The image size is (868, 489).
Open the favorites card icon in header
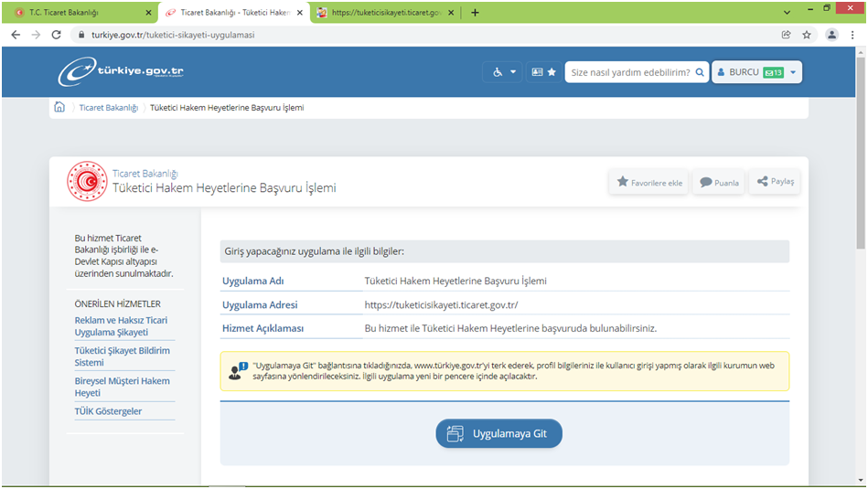coord(543,72)
